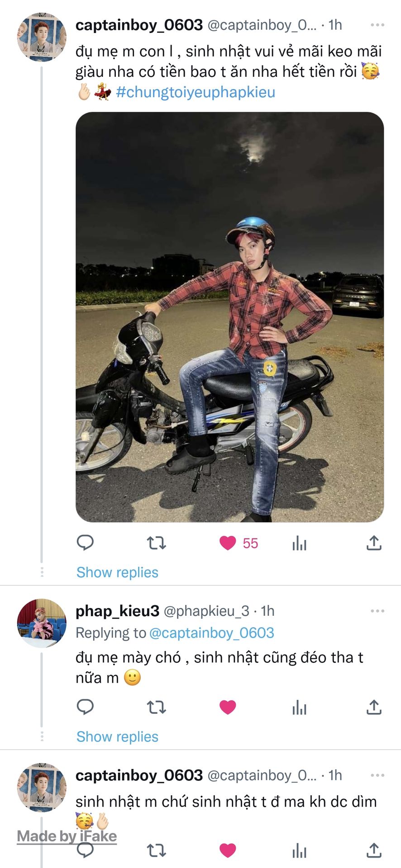The image size is (401, 868).
Task: Open the #chungtoiyeuphapkieu hashtag
Action: click(196, 92)
